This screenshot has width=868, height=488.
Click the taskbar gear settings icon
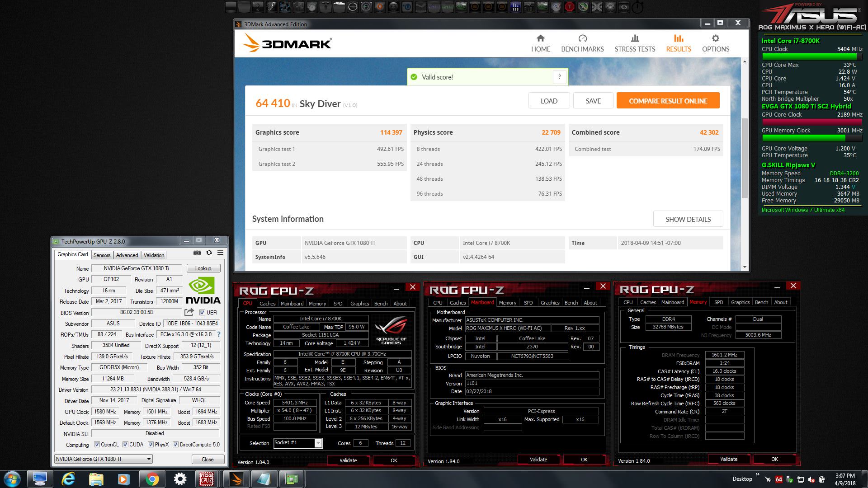[x=180, y=479]
